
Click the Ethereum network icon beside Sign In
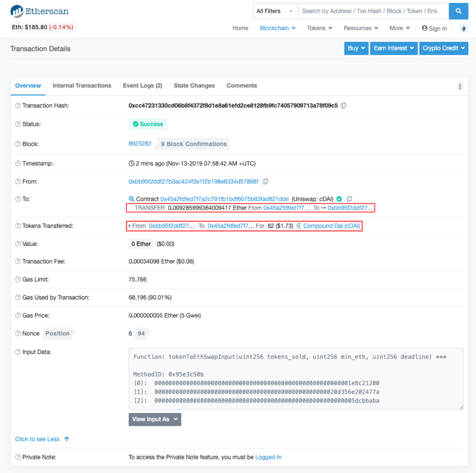click(x=463, y=29)
